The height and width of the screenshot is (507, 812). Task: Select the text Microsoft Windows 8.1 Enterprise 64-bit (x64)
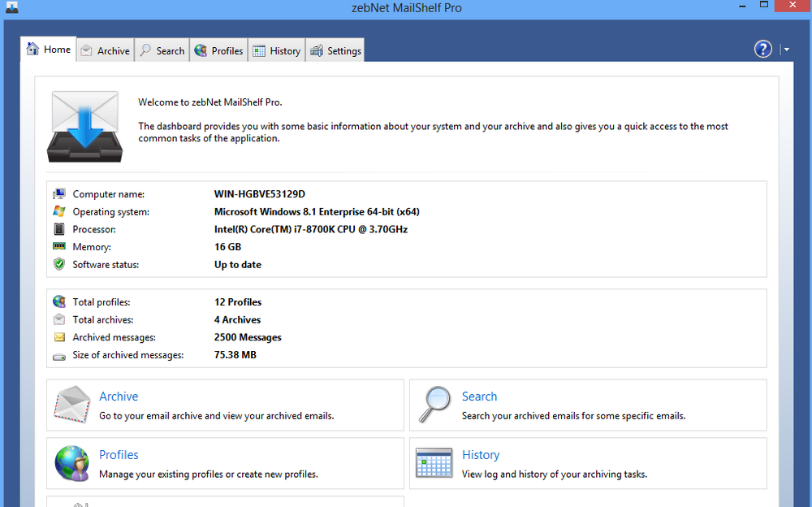click(x=317, y=211)
